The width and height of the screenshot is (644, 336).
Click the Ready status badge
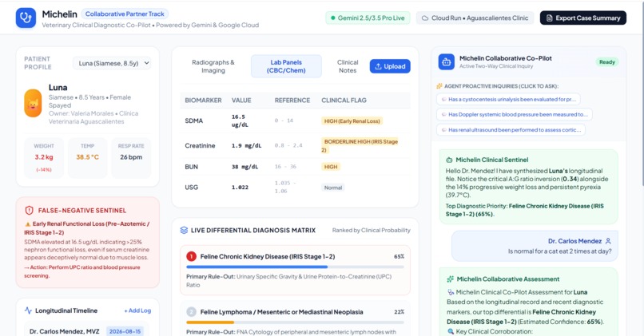click(606, 62)
